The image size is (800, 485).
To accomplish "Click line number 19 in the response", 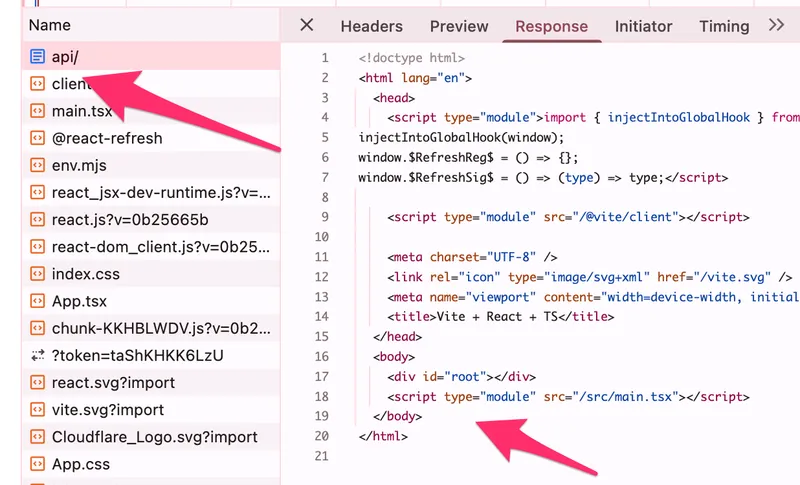I will 321,416.
